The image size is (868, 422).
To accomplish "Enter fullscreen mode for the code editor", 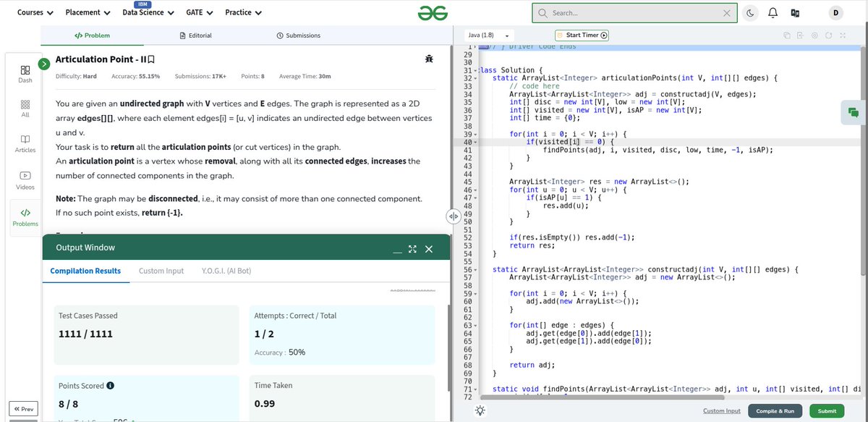I will (842, 35).
